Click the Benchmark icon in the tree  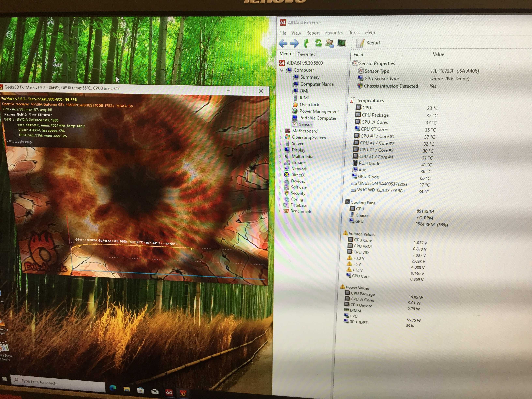point(286,211)
